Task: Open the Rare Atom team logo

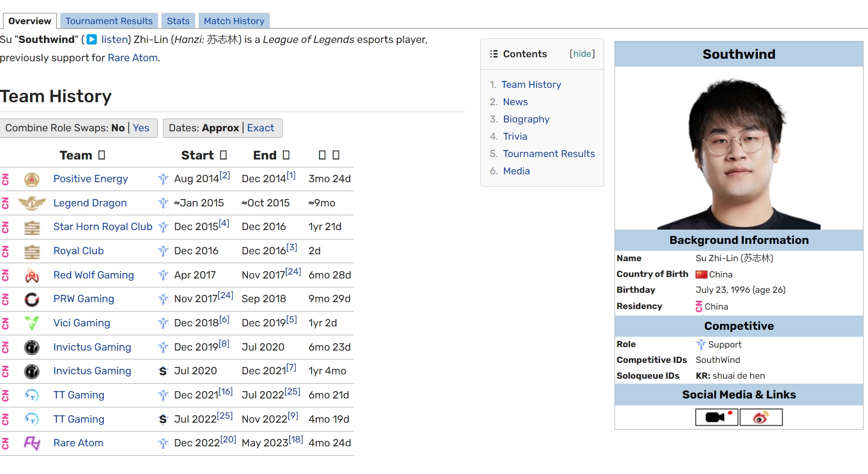Action: (x=32, y=443)
